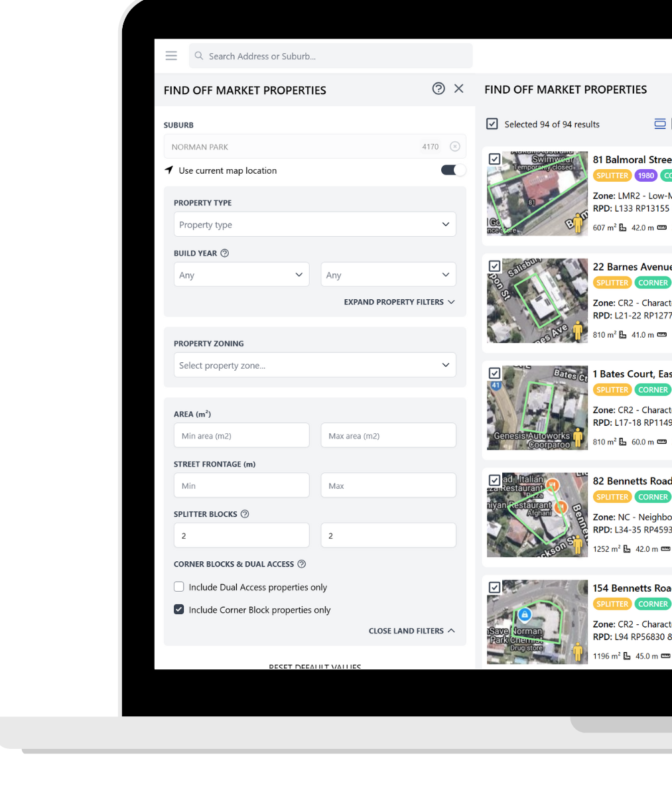Click the Search Address or Suburb field
672x796 pixels.
[x=330, y=56]
